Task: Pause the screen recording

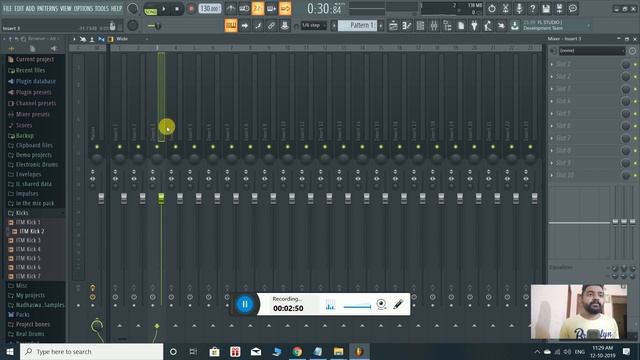Action: click(x=245, y=304)
